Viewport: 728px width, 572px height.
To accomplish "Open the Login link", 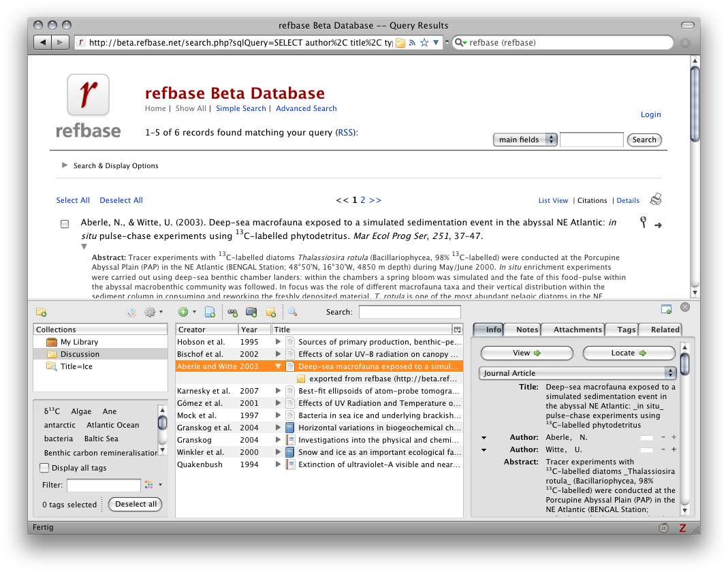I will pos(650,114).
